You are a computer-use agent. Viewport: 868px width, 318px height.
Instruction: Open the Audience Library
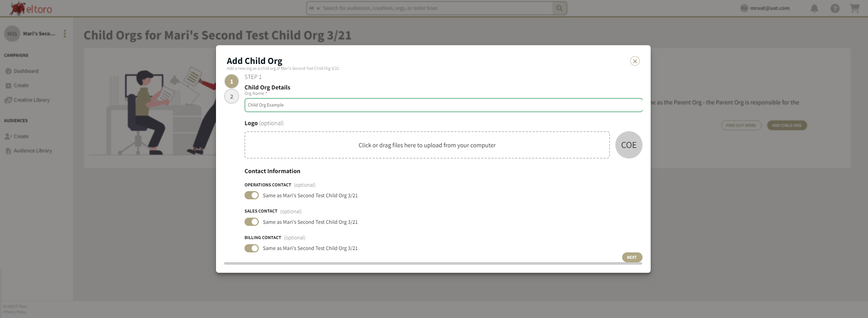point(33,151)
